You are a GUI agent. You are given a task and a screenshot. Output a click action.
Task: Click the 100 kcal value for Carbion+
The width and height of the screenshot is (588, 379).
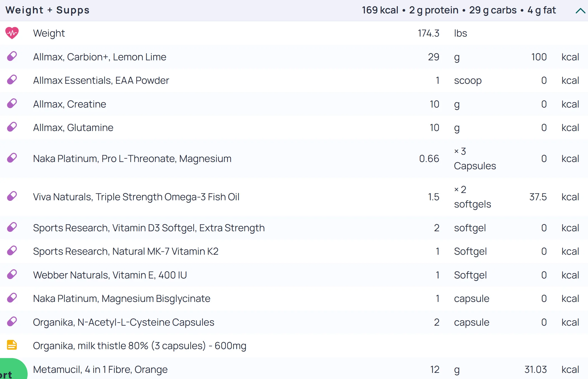click(x=539, y=57)
